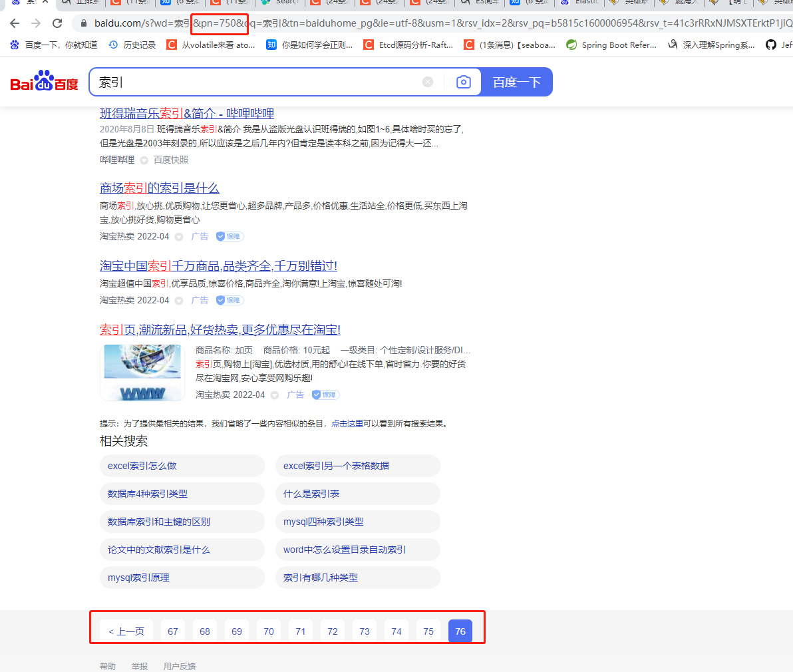Select related search 数据库4种索引类型
This screenshot has width=793, height=672.
pos(182,494)
